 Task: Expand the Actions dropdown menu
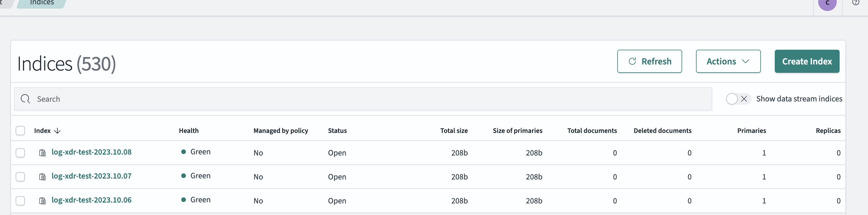[728, 62]
